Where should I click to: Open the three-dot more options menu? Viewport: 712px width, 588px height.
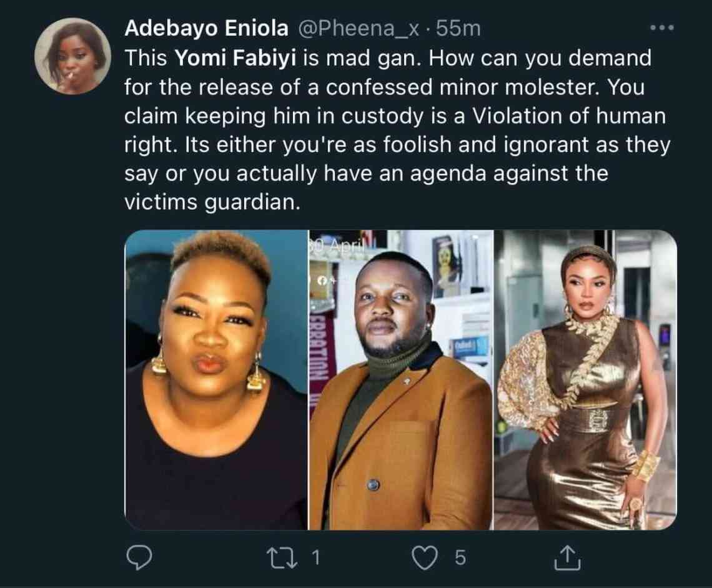[662, 28]
